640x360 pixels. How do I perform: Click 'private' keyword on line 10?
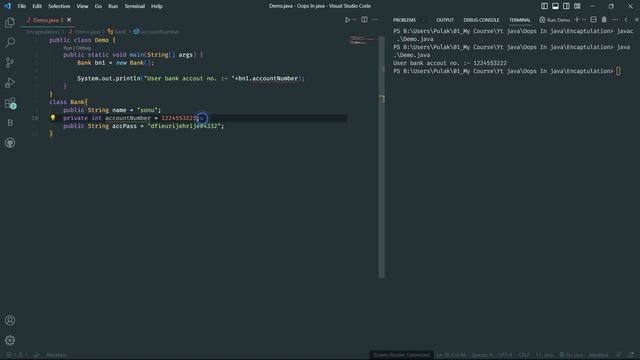(x=76, y=118)
